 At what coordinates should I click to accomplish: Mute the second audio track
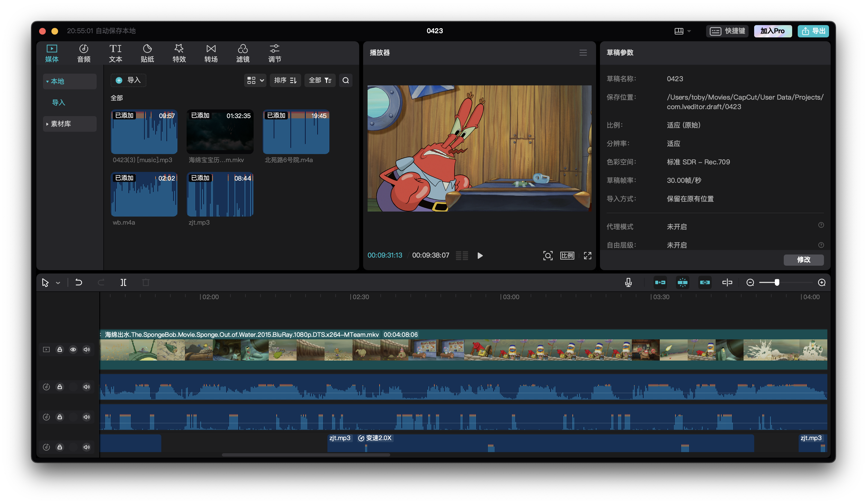click(x=87, y=417)
